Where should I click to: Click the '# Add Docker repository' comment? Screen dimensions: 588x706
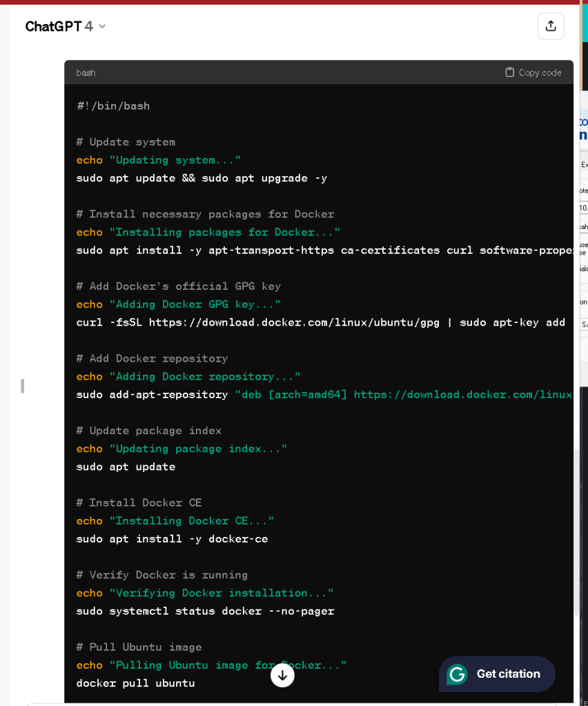point(153,358)
